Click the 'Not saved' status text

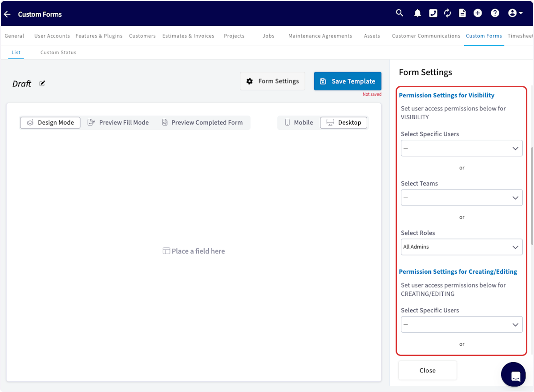point(372,94)
